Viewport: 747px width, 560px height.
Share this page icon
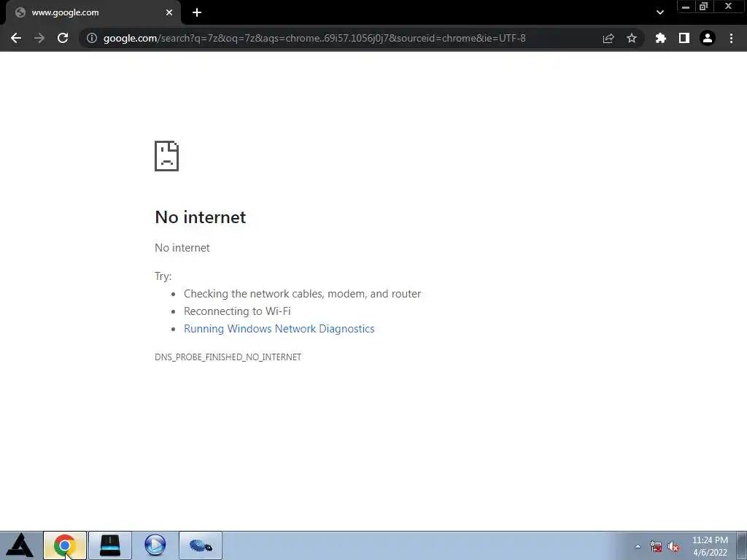tap(608, 38)
